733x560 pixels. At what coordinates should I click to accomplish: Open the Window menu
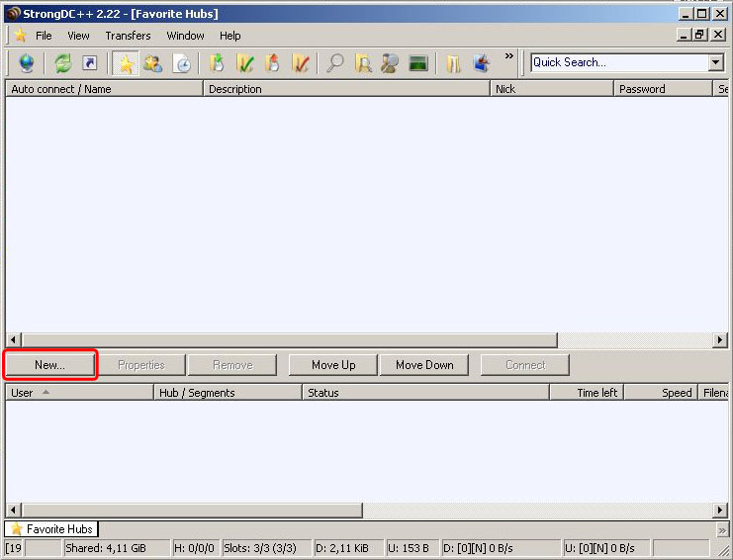(x=185, y=36)
